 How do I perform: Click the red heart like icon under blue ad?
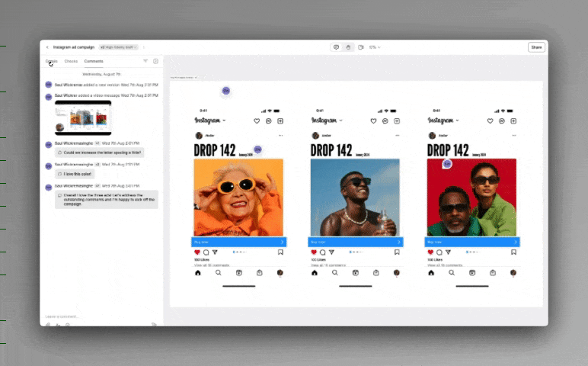314,252
